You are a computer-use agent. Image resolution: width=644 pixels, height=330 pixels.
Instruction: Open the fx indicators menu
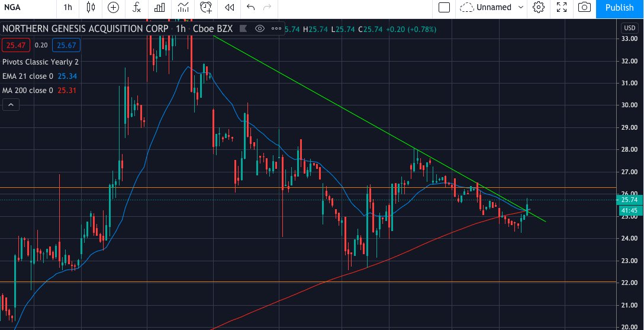pyautogui.click(x=137, y=7)
